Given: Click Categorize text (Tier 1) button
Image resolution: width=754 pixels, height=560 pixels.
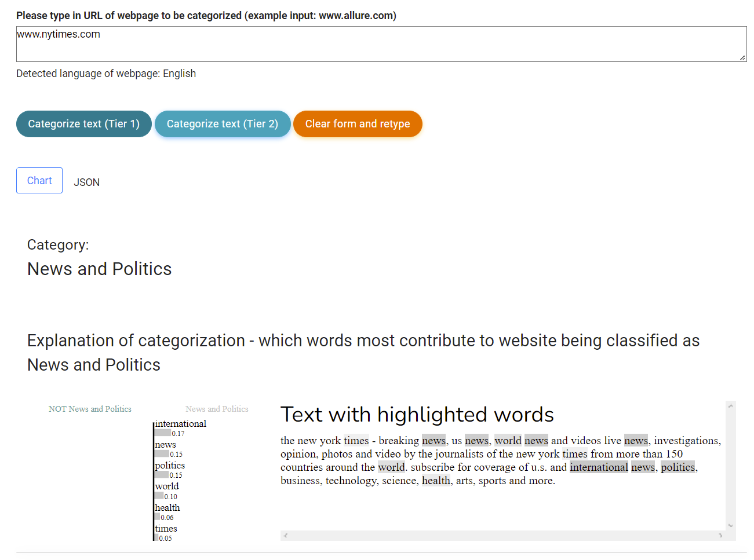Looking at the screenshot, I should tap(84, 124).
